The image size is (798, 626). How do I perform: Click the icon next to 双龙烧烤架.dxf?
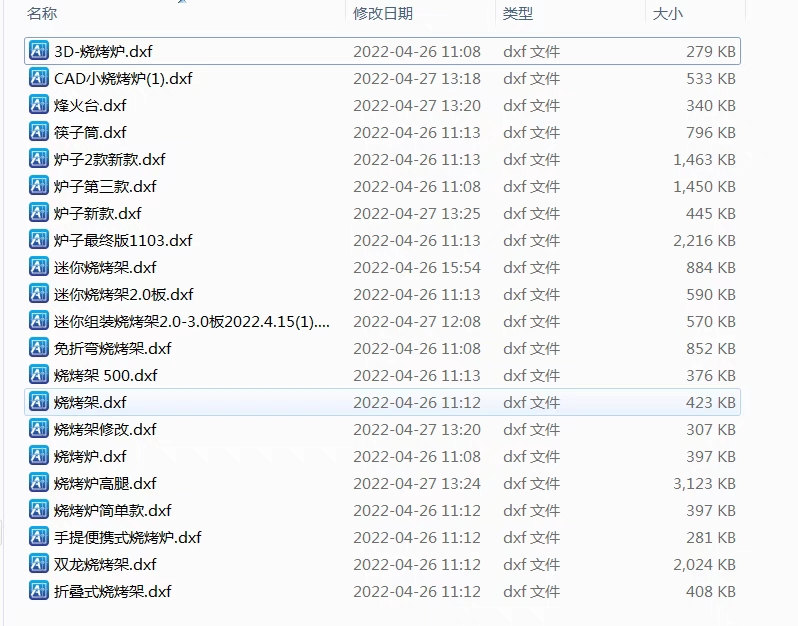coord(39,563)
